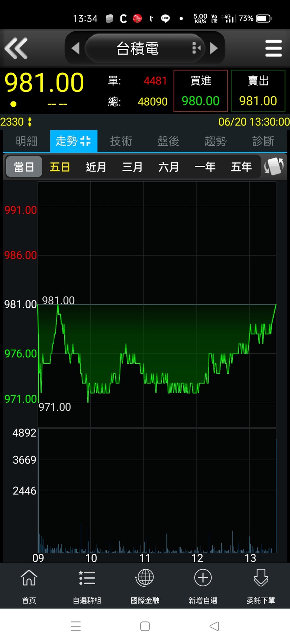Open the 診斷 tab
290x644 pixels.
(x=263, y=141)
